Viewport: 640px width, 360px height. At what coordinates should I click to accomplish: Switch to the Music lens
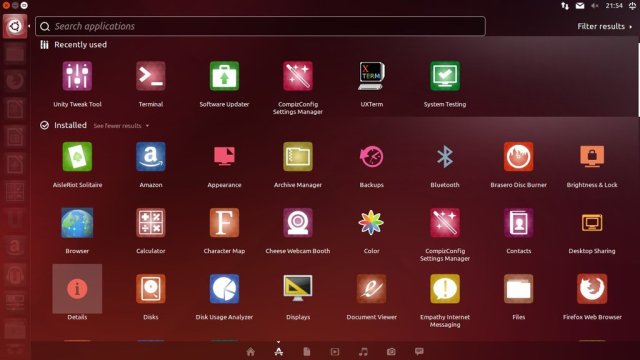click(x=363, y=351)
